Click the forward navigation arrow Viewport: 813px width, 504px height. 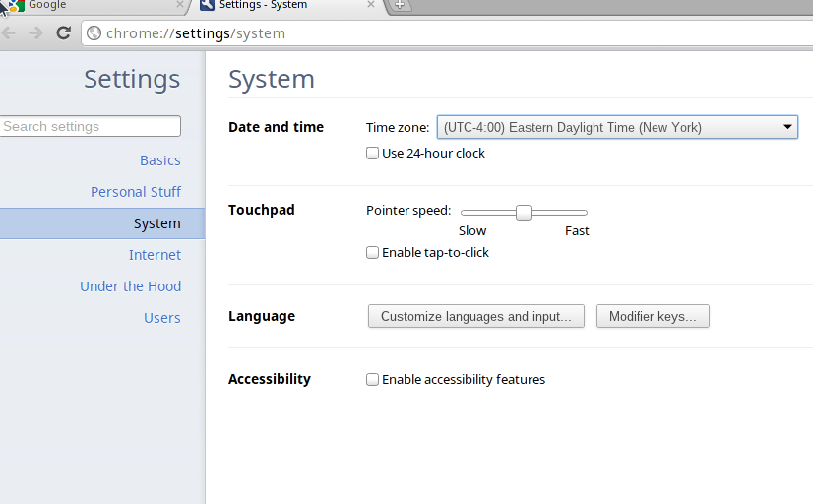point(36,32)
